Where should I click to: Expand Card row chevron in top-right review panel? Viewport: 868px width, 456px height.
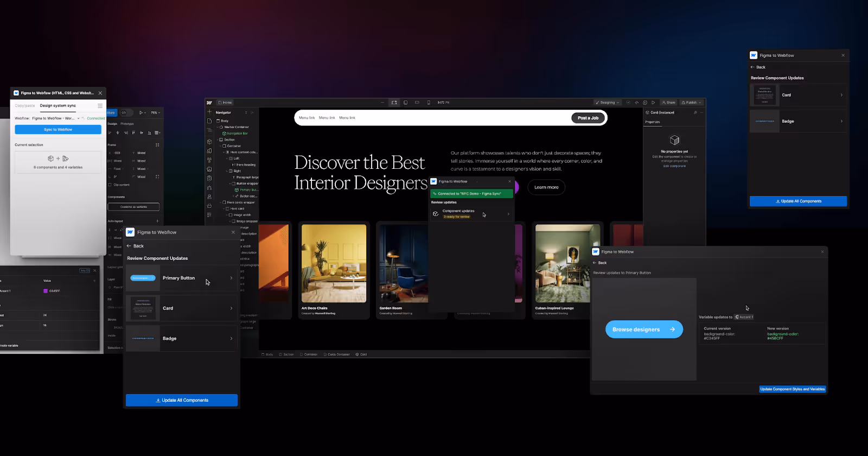click(841, 95)
